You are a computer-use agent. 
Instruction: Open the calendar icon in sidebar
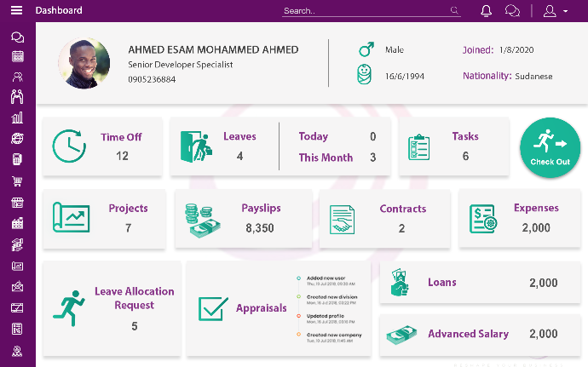17,57
